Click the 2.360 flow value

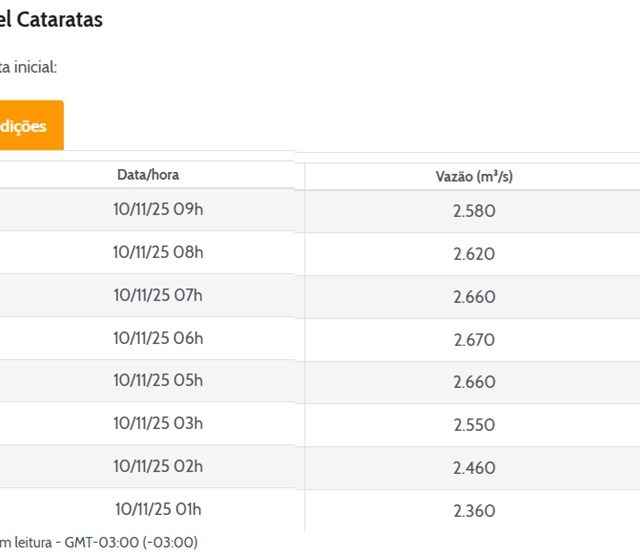(x=474, y=511)
